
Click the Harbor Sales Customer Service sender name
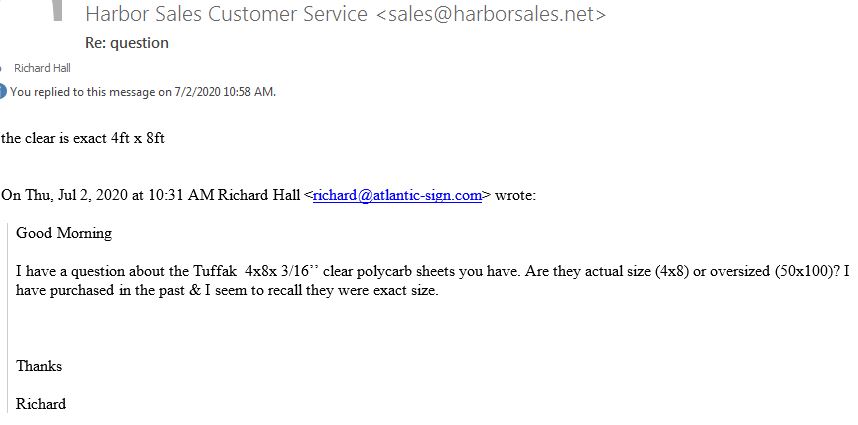227,14
